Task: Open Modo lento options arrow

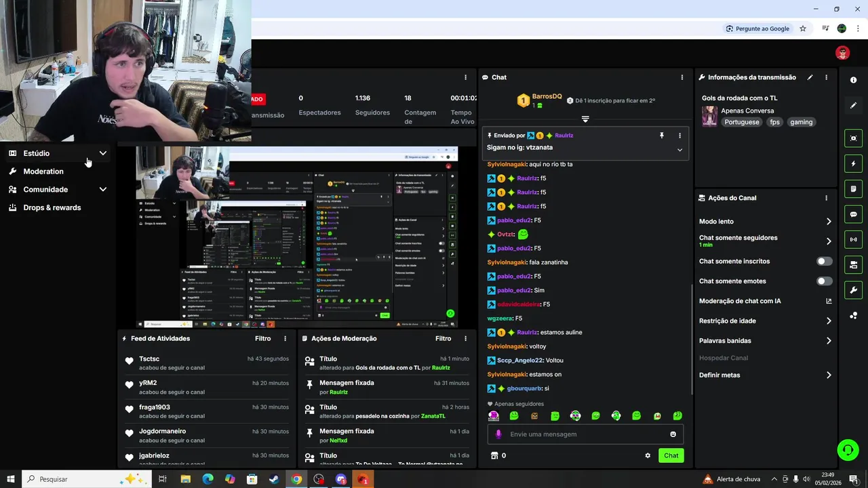Action: coord(828,222)
